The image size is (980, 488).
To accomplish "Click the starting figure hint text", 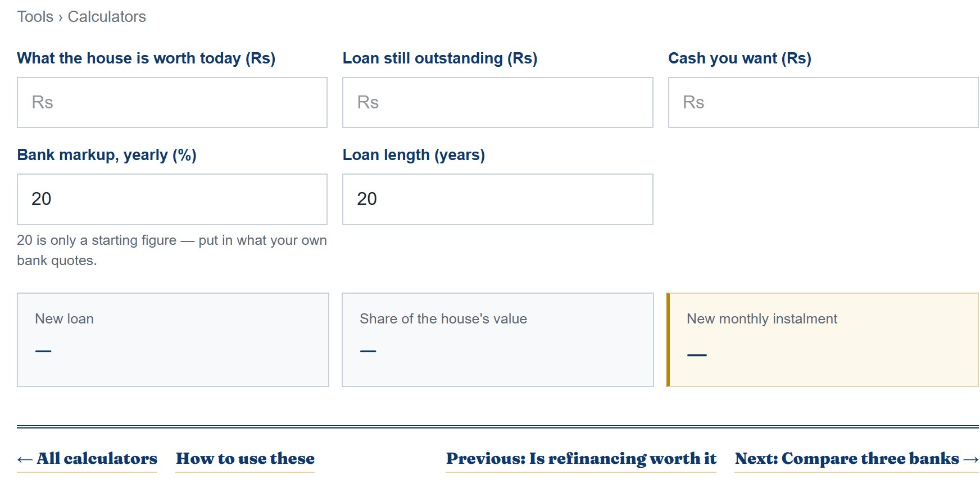I will (172, 250).
